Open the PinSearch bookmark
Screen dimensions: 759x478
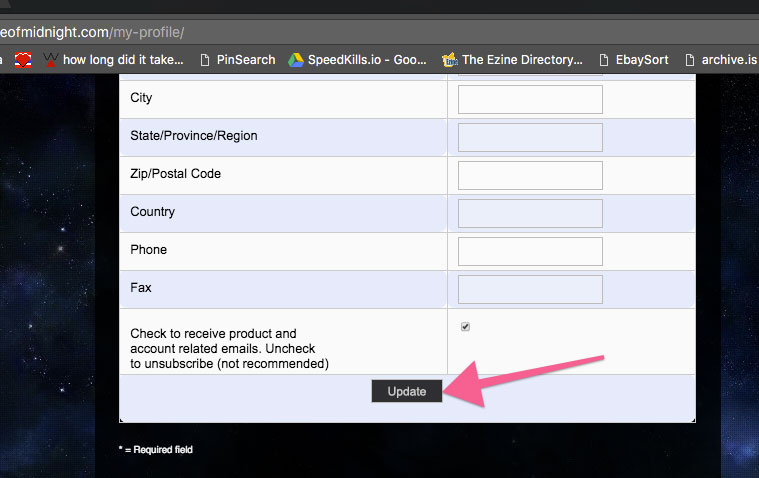click(x=246, y=60)
